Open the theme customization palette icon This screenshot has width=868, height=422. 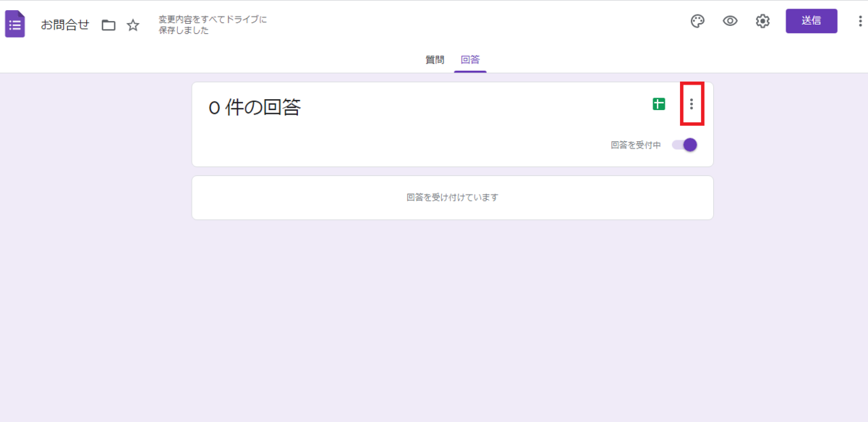click(x=697, y=21)
